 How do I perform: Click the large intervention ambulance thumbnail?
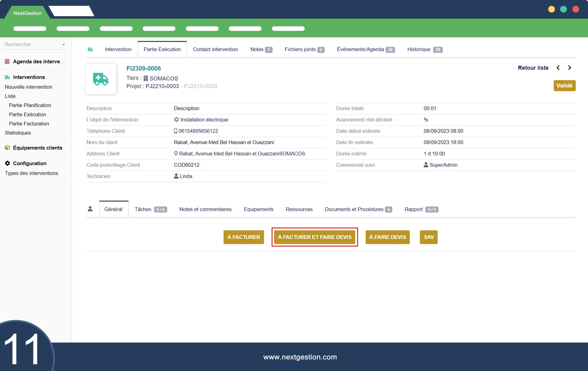[101, 79]
